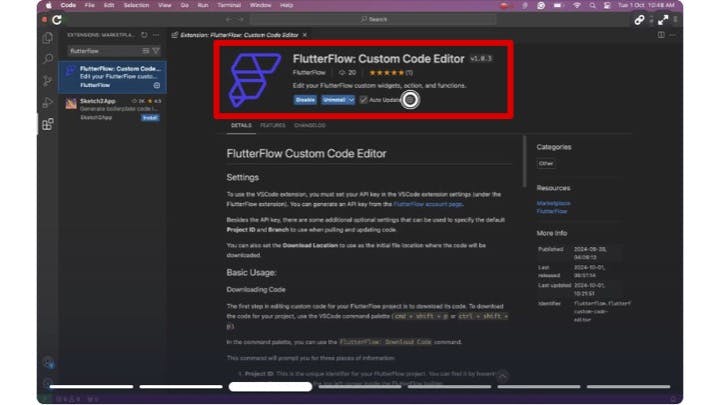Jump to the last story progress segment

(x=628, y=387)
